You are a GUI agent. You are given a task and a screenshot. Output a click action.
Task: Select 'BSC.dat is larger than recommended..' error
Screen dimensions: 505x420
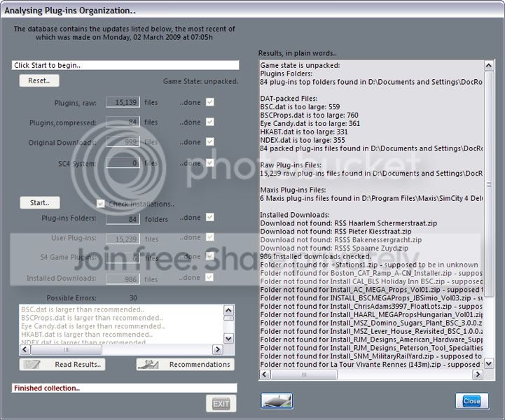tap(83, 309)
